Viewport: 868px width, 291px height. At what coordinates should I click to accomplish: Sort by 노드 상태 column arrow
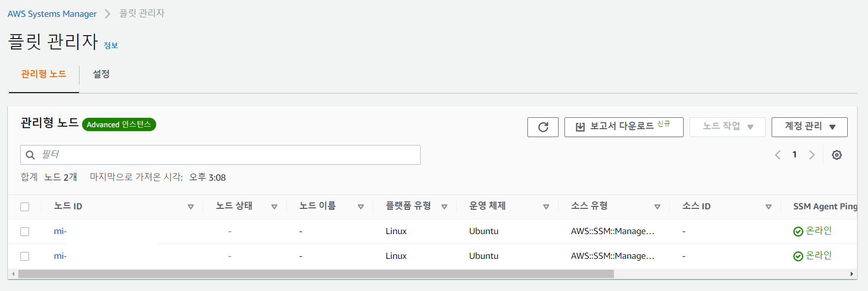(x=274, y=207)
